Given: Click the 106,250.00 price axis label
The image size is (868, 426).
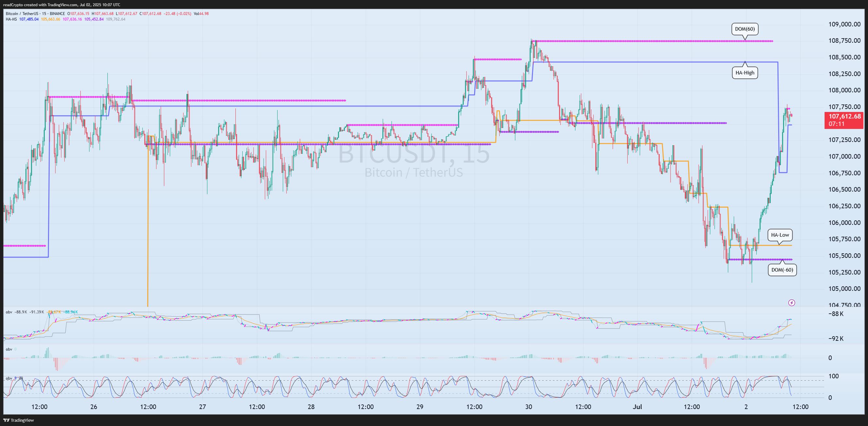Looking at the screenshot, I should click(x=844, y=206).
